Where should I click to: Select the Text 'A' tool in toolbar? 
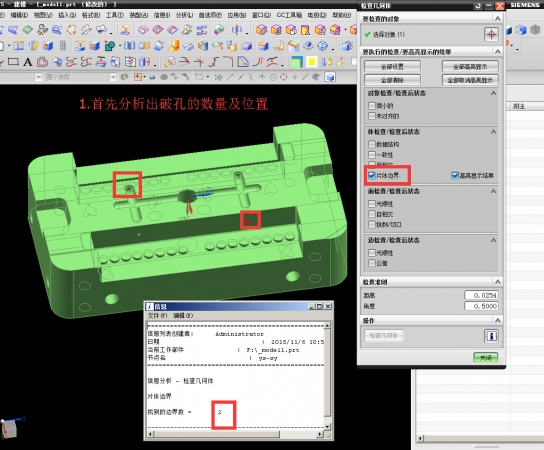(x=28, y=62)
